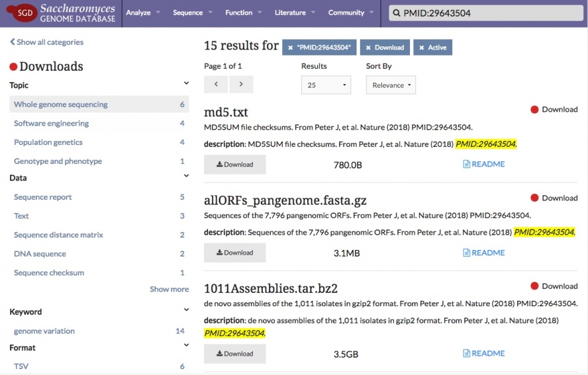Open the 1011Assemblies.tar.bz2 result title

pos(271,288)
